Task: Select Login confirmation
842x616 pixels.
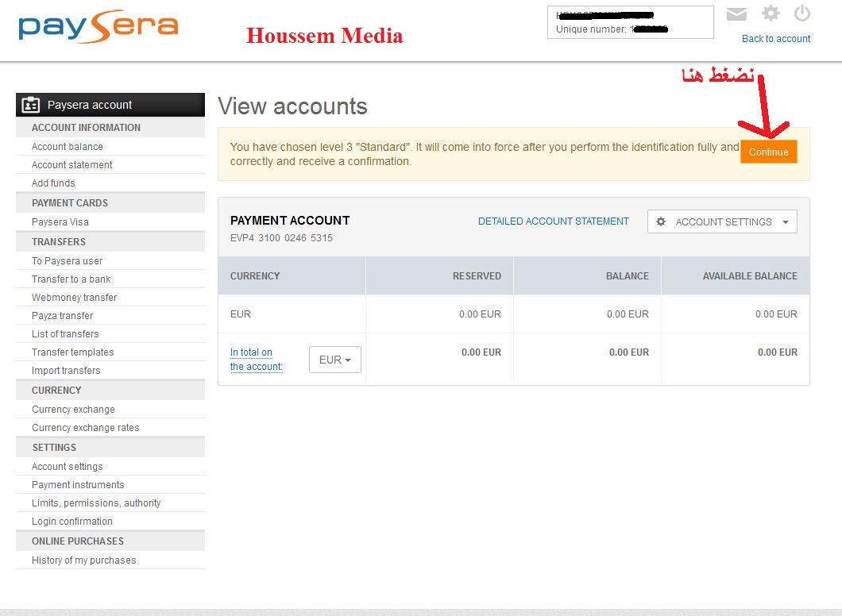Action: click(72, 521)
